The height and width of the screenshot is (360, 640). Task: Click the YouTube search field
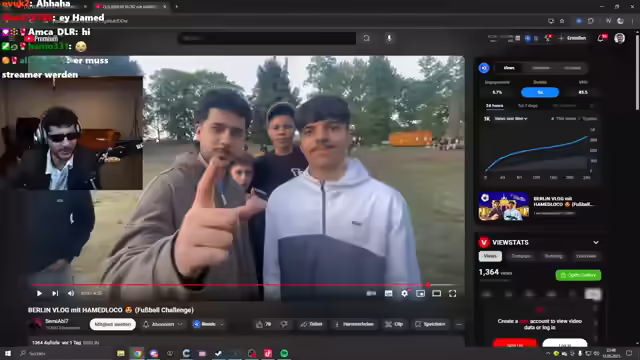tap(267, 38)
